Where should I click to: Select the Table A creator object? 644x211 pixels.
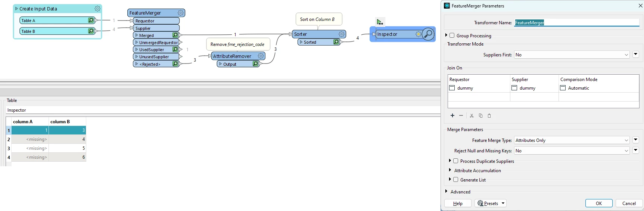(x=57, y=20)
